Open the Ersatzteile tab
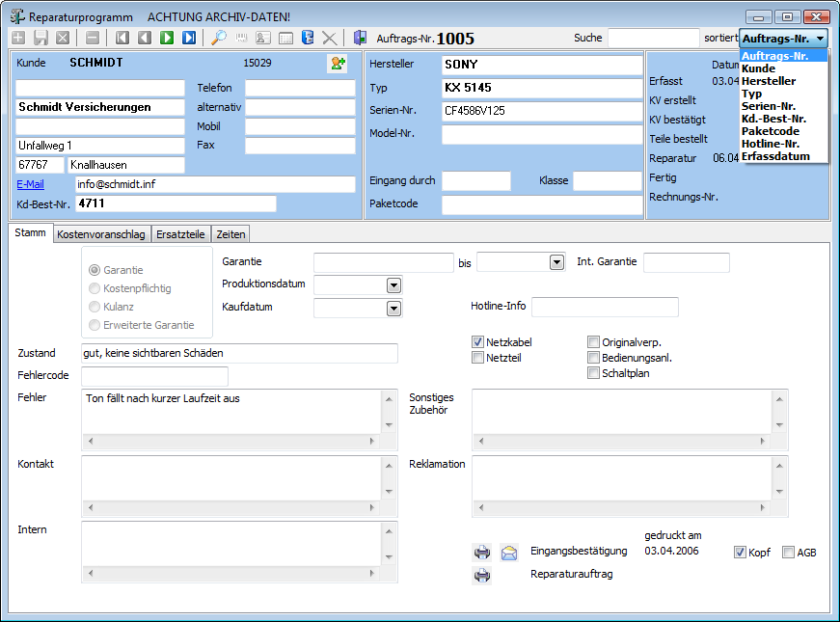The width and height of the screenshot is (840, 622). (x=182, y=234)
